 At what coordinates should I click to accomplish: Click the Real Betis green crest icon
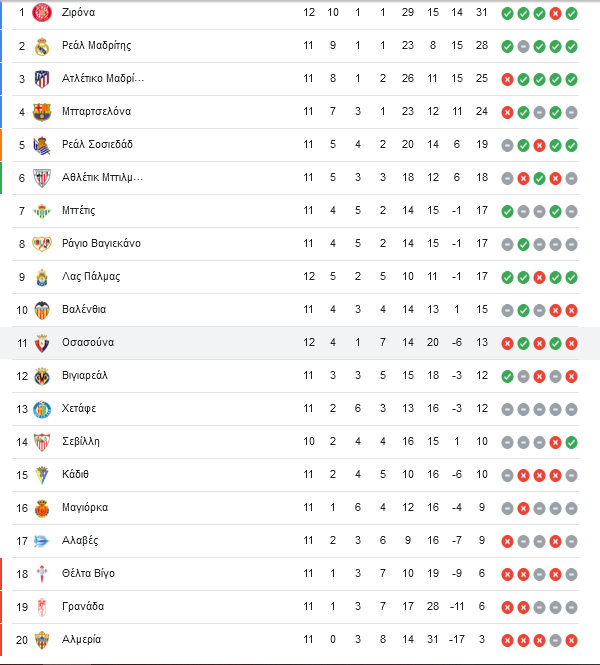pyautogui.click(x=42, y=211)
